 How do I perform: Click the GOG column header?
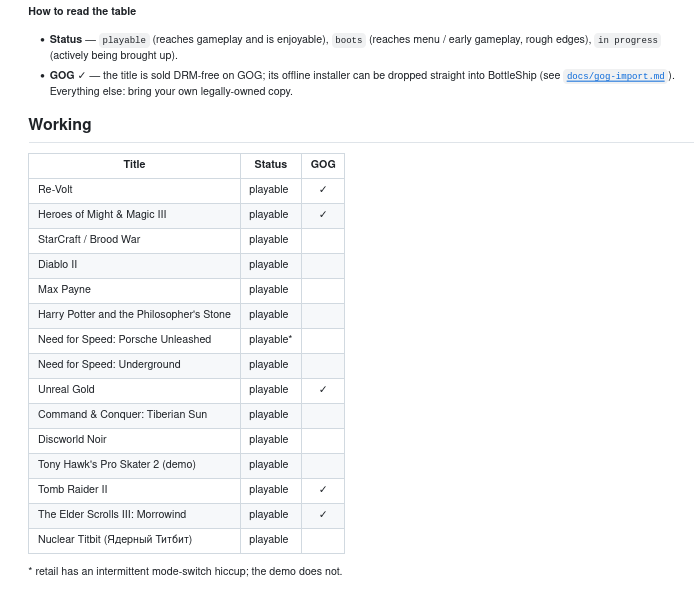point(323,165)
